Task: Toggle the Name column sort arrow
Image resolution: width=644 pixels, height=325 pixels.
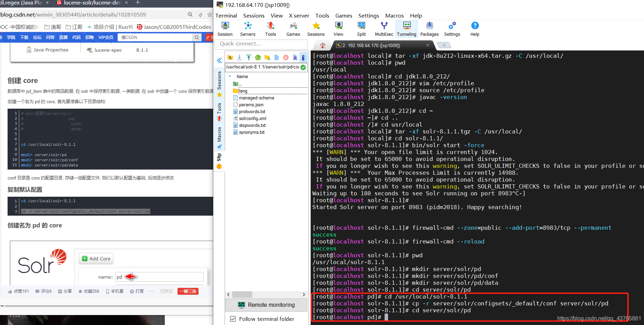Action: point(230,76)
